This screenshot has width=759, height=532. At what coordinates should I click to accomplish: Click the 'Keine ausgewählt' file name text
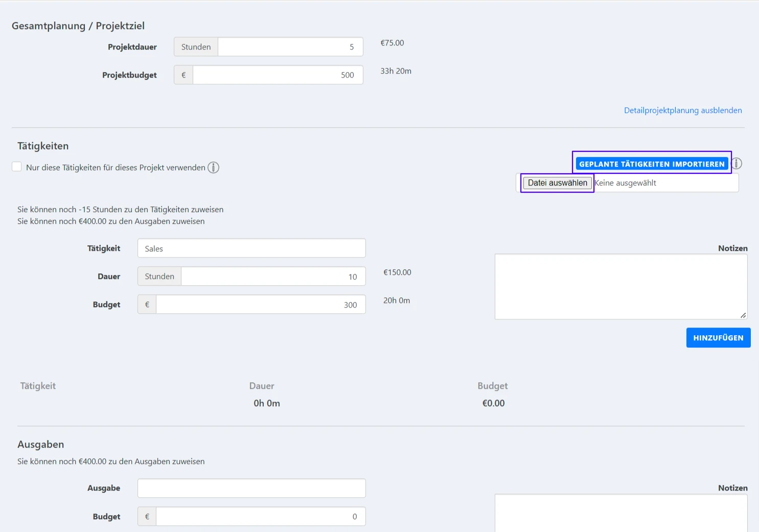click(626, 183)
